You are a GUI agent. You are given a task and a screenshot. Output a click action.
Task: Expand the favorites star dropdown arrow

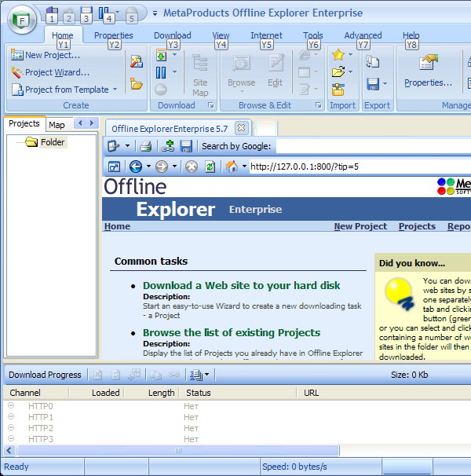pyautogui.click(x=351, y=55)
